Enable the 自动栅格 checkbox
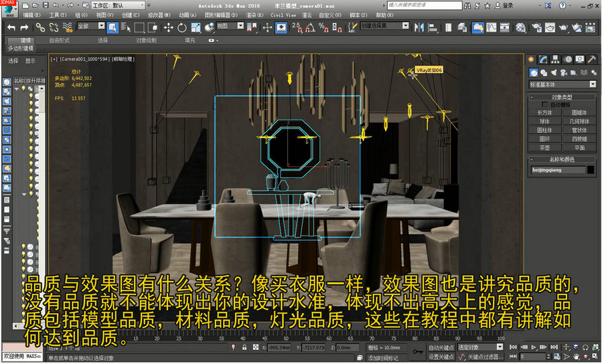Screen dimensions: 602x364 point(544,104)
